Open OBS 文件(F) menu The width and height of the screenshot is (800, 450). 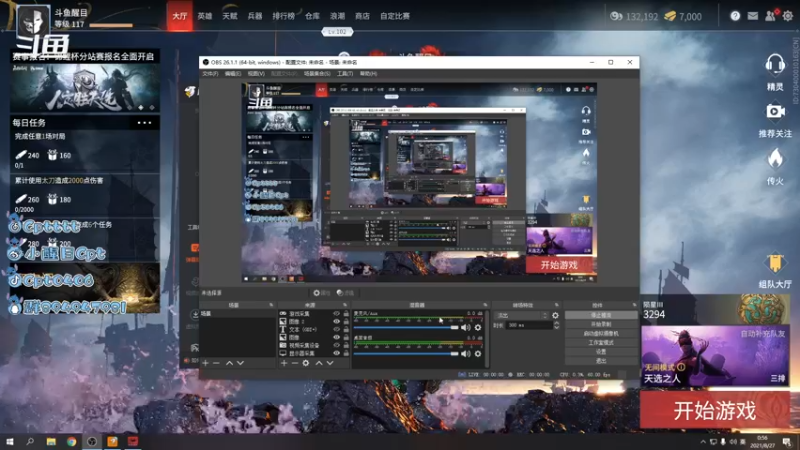210,73
